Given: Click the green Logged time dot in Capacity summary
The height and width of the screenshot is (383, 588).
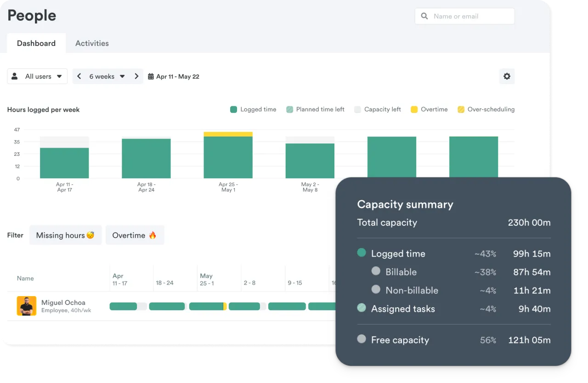Looking at the screenshot, I should tap(362, 252).
